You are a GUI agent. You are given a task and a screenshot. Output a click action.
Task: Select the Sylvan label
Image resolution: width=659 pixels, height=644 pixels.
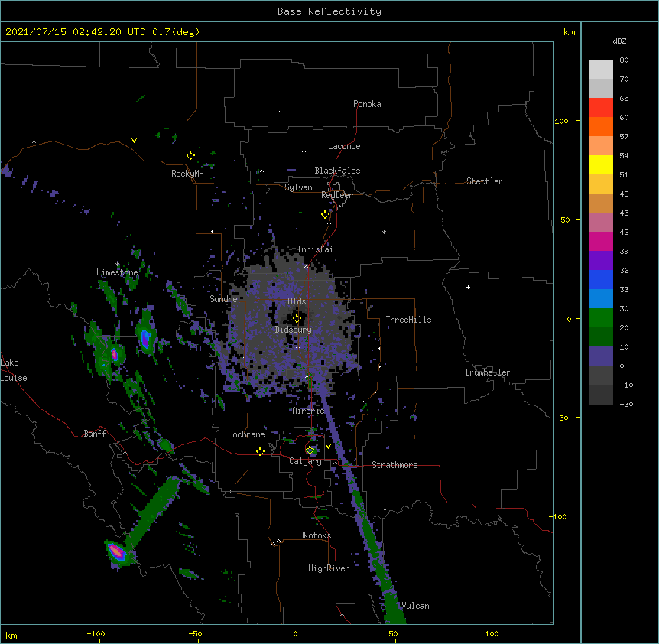click(298, 187)
